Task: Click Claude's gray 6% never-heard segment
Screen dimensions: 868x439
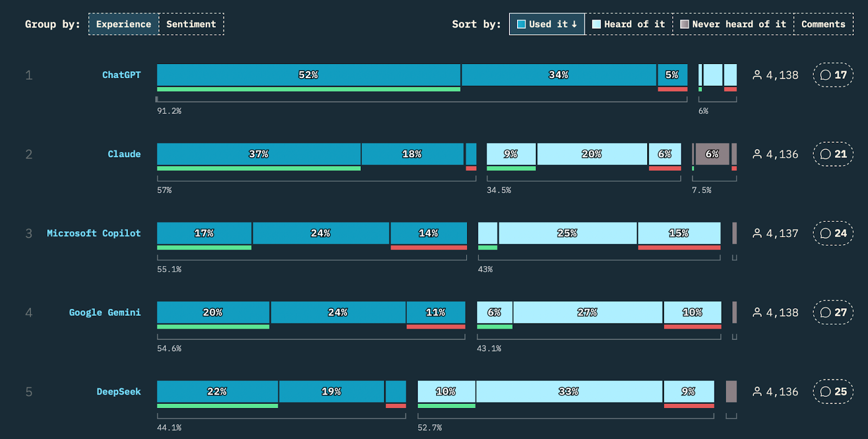Action: (x=712, y=154)
